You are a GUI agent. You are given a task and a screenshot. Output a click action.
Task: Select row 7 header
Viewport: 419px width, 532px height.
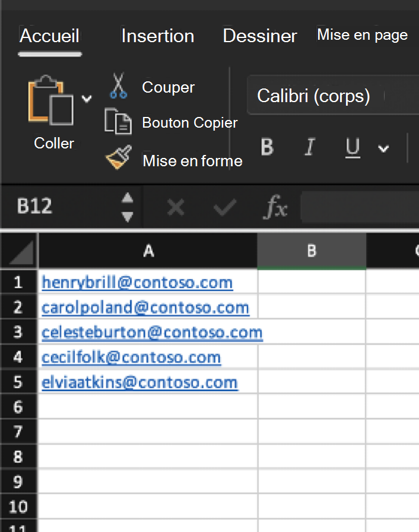coord(18,432)
